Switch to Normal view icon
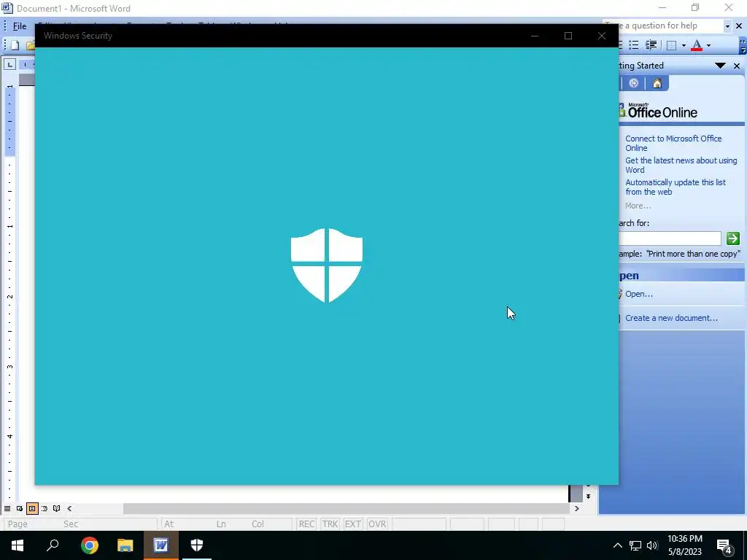Image resolution: width=747 pixels, height=560 pixels. click(x=7, y=508)
